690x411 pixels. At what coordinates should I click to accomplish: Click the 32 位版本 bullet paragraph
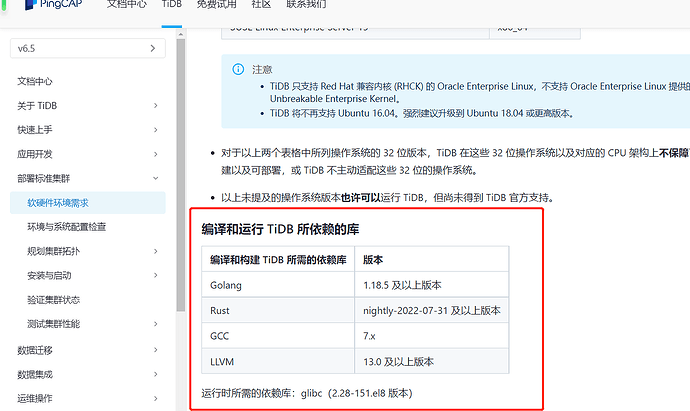coord(455,161)
